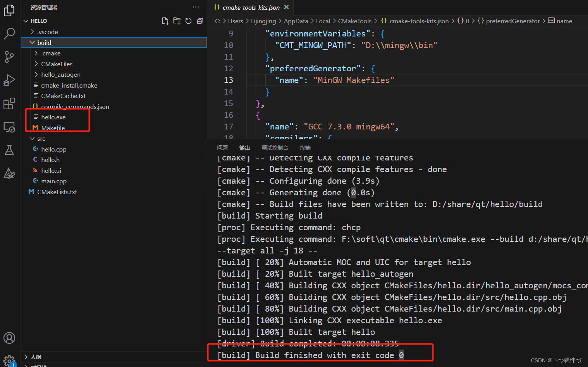
Task: Switch to the 输出 output tab
Action: [244, 148]
